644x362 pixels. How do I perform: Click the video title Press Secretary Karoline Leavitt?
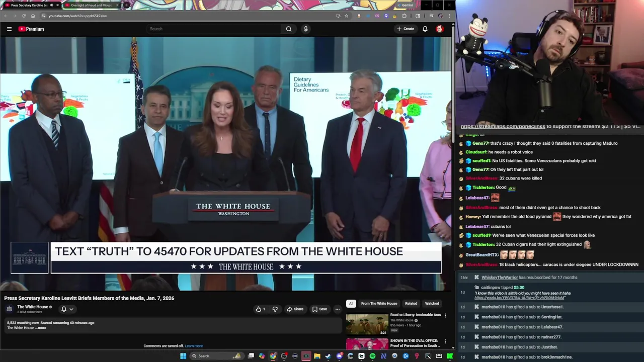tap(89, 298)
